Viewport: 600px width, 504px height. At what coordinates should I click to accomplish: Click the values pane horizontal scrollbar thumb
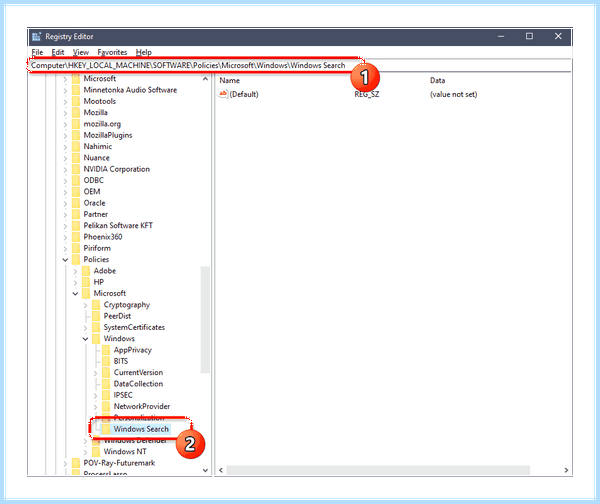click(378, 470)
